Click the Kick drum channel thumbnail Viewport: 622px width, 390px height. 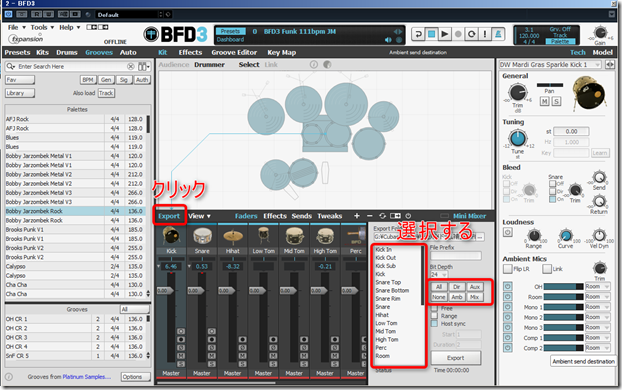tap(171, 236)
